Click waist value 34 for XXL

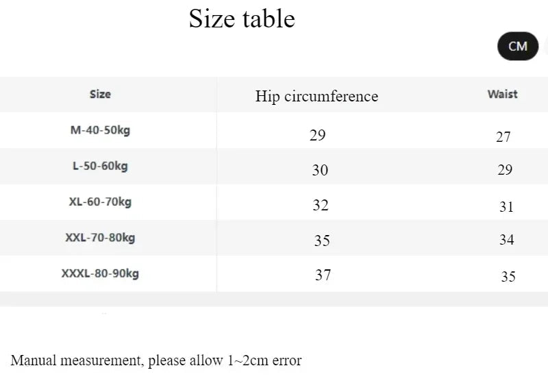pyautogui.click(x=507, y=240)
